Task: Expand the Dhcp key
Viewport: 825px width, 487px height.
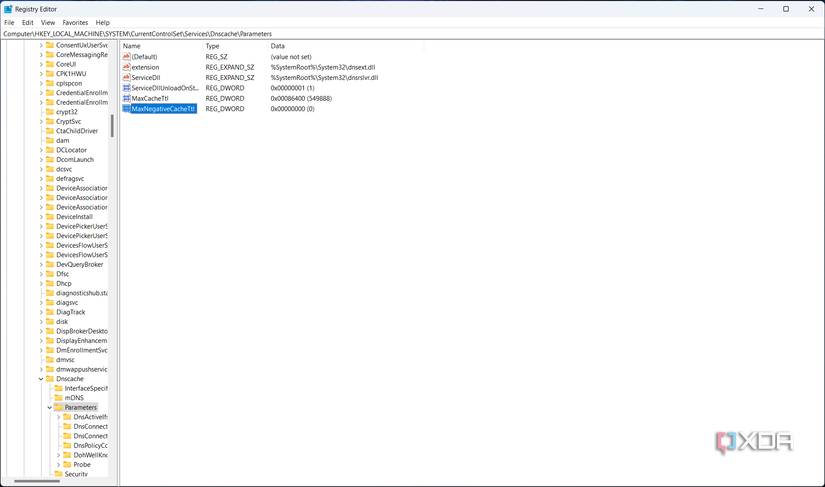Action: [x=41, y=283]
